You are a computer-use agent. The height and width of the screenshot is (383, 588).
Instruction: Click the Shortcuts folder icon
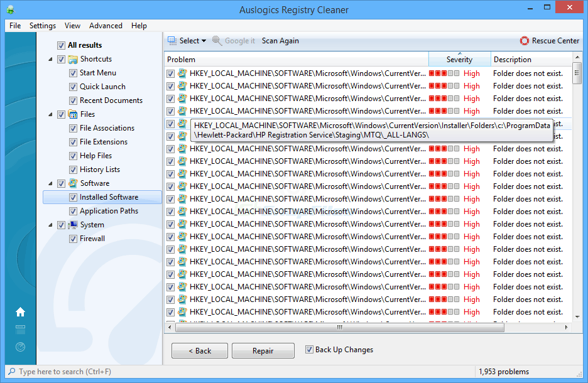[x=73, y=59]
